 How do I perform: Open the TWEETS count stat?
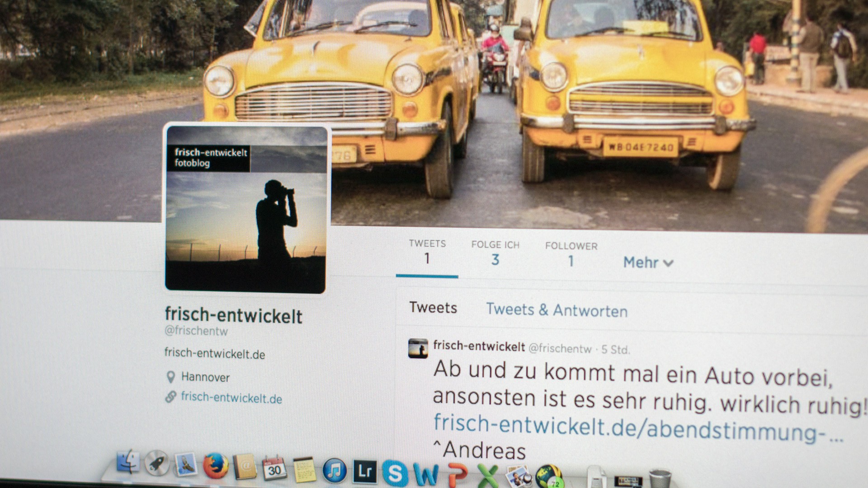pyautogui.click(x=427, y=252)
